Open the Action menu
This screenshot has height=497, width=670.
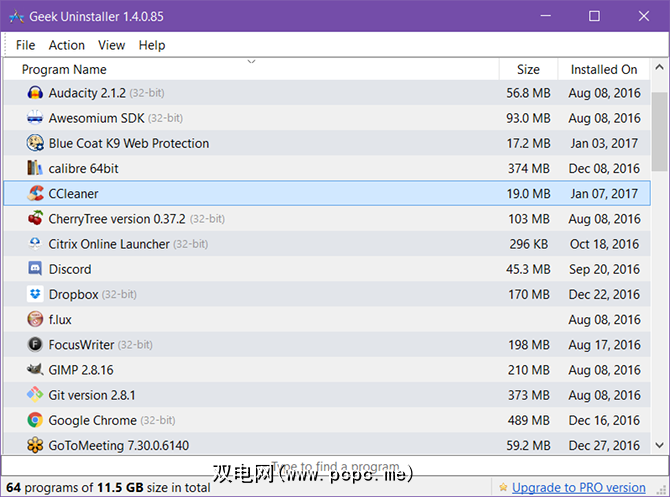(x=67, y=45)
